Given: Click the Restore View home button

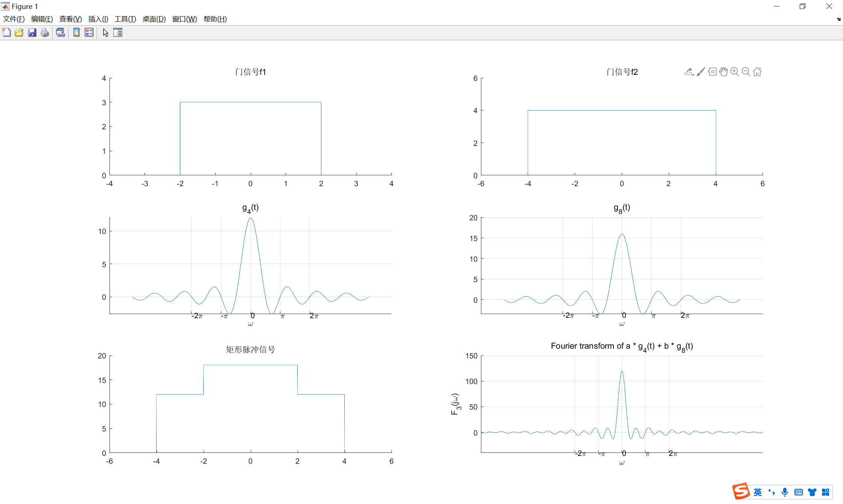Looking at the screenshot, I should [x=757, y=71].
